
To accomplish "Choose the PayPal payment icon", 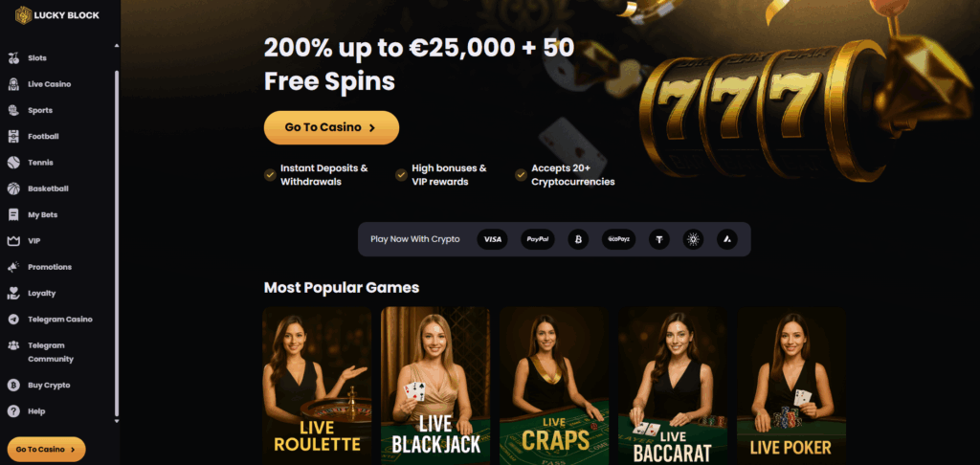I will tap(538, 239).
